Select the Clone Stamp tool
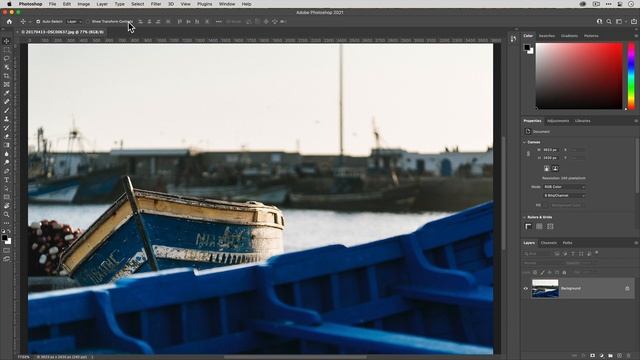This screenshot has width=640, height=360. 7,119
